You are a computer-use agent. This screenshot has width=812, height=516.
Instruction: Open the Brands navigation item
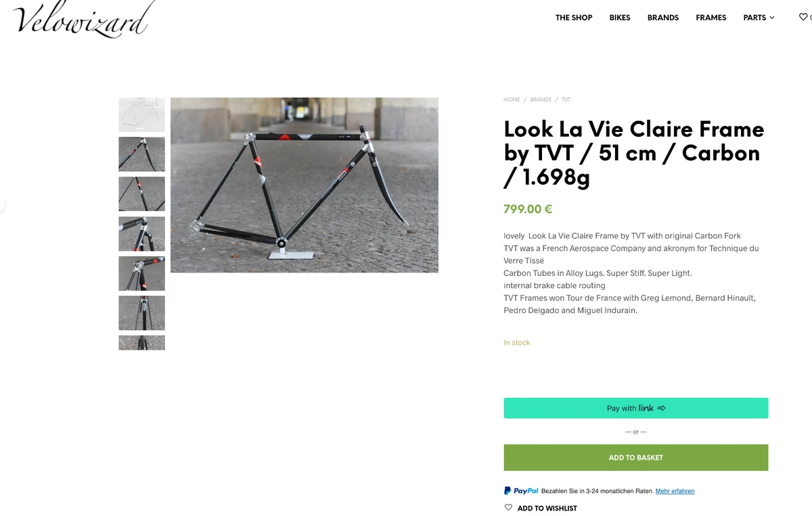[x=663, y=18]
